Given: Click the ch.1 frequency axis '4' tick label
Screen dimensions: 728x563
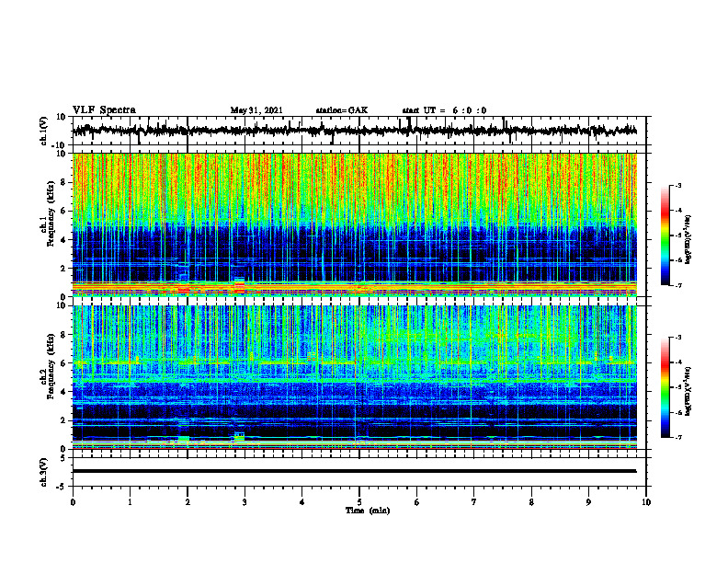Looking at the screenshot, I should [x=63, y=240].
